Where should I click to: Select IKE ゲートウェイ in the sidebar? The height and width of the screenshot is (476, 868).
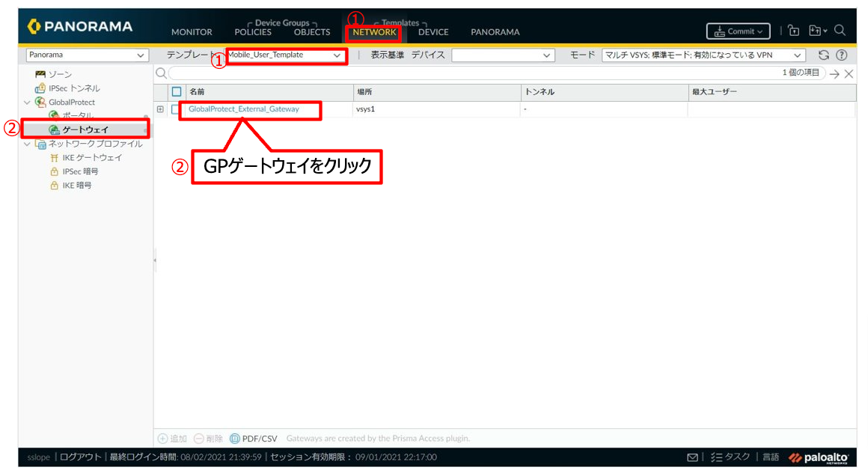[x=92, y=158]
